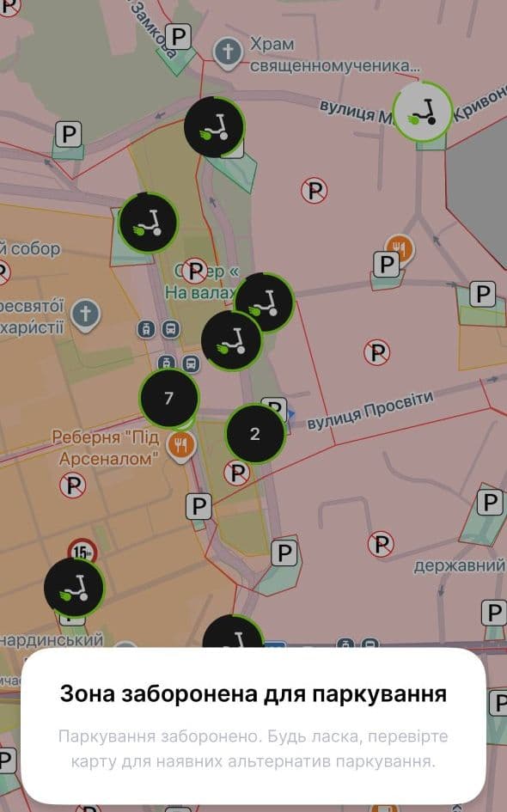The width and height of the screenshot is (507, 812).
Task: Select the parking P icon next to the orange restaurant pin
Action: [x=387, y=266]
